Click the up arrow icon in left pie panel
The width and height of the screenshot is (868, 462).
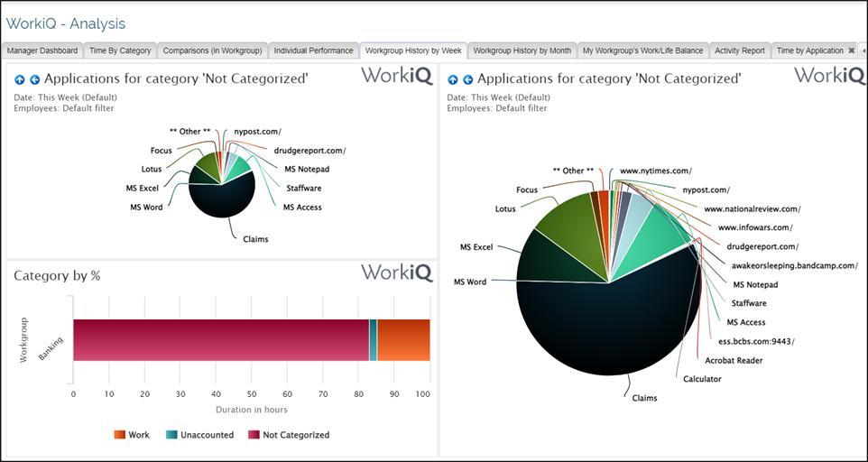click(21, 80)
